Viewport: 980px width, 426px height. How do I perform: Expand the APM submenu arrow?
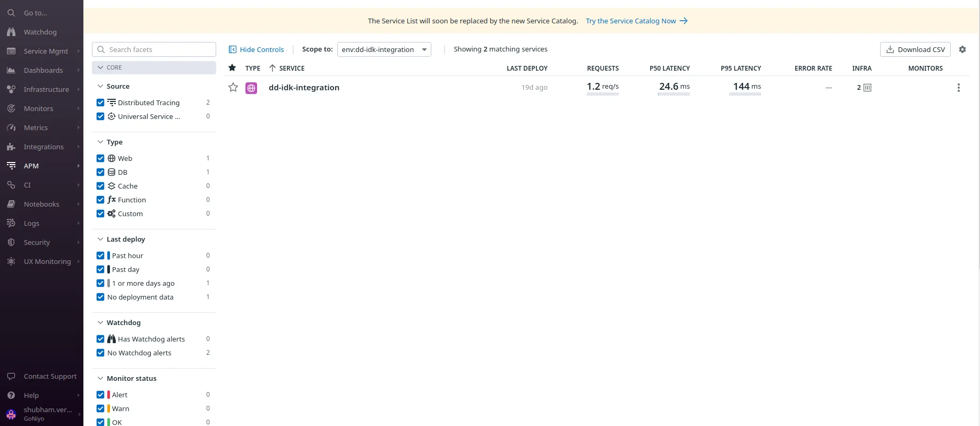pos(79,166)
